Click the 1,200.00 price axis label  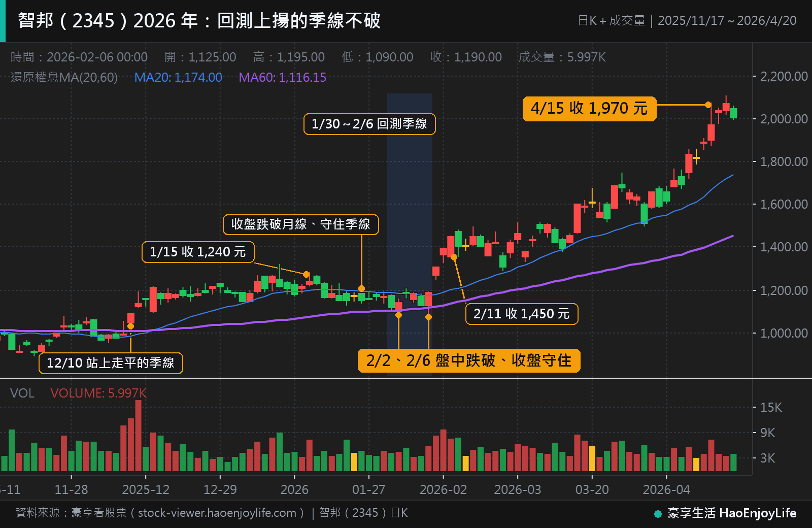pyautogui.click(x=784, y=290)
